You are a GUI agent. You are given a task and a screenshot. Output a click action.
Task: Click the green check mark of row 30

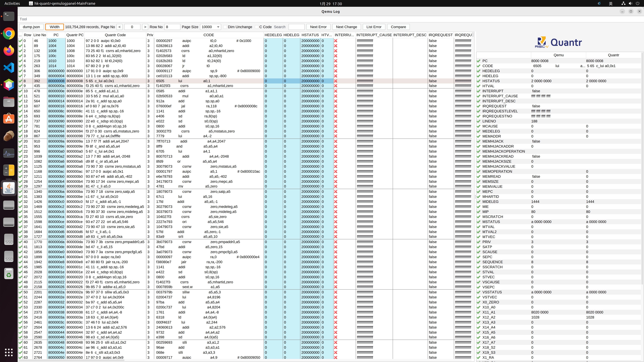(x=21, y=192)
